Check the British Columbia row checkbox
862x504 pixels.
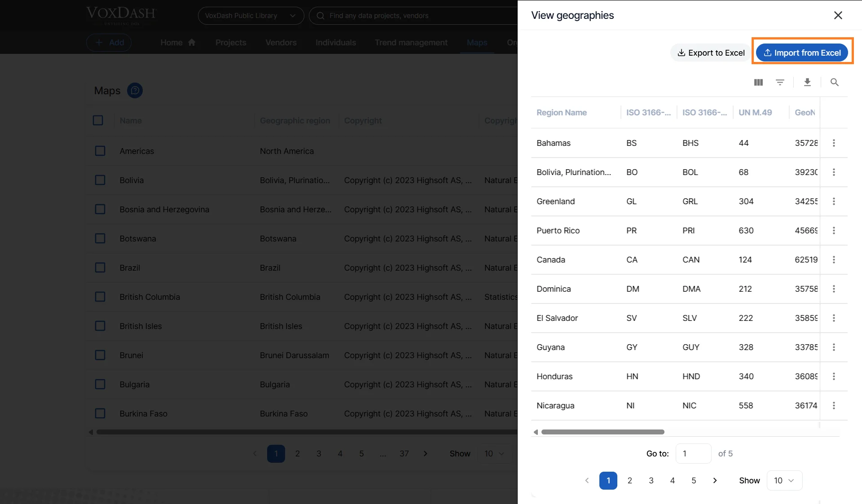click(x=100, y=297)
